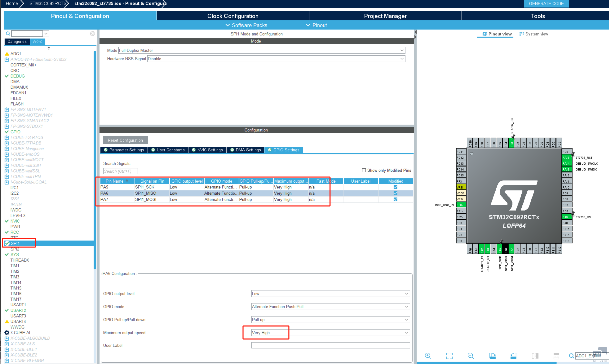The width and height of the screenshot is (609, 364).
Task: Click download icon beside I-CUBE-wolfSSL
Action: click(x=7, y=171)
